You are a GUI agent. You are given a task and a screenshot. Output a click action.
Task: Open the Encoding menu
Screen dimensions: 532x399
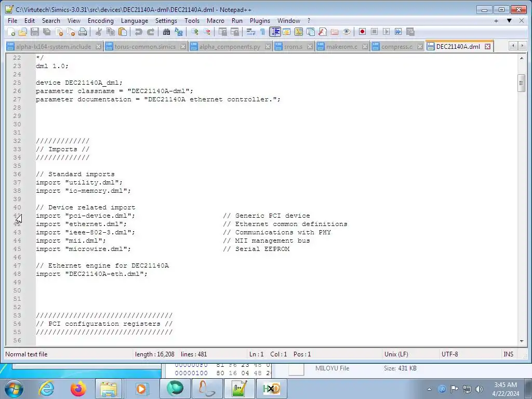pos(100,21)
